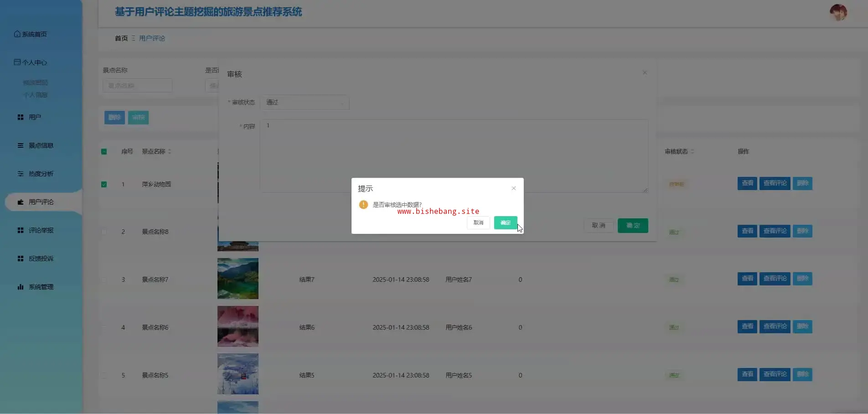Sort the table by 景点名称 column arrows
Viewport: 868px width, 414px height.
[x=170, y=151]
